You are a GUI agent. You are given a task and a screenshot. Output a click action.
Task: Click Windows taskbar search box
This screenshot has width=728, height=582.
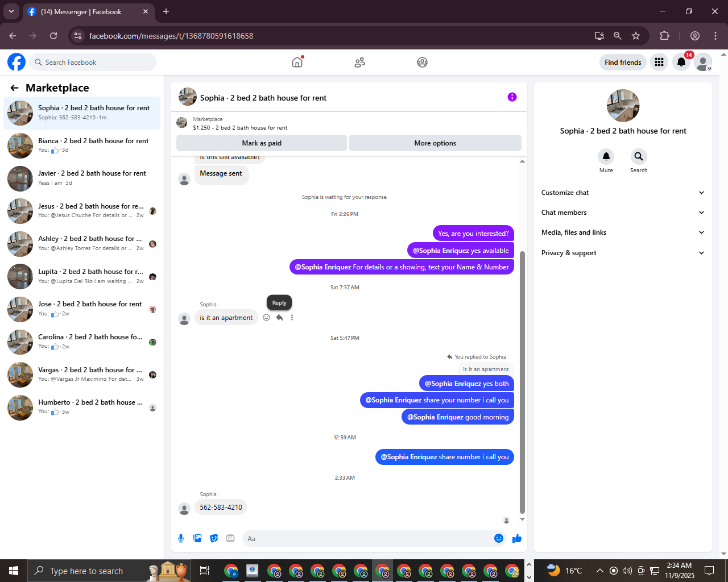(x=108, y=571)
